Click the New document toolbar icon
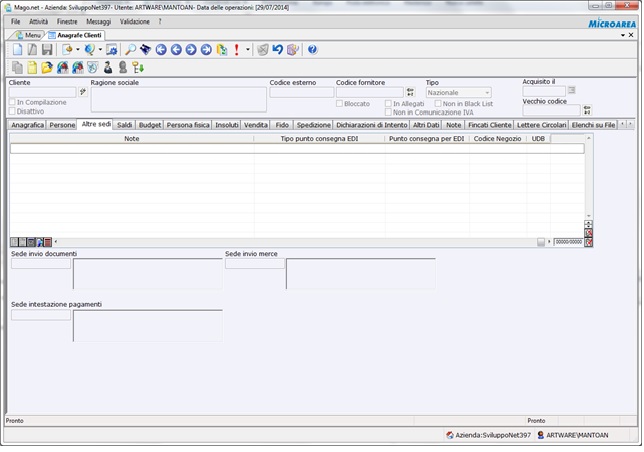 pyautogui.click(x=17, y=49)
